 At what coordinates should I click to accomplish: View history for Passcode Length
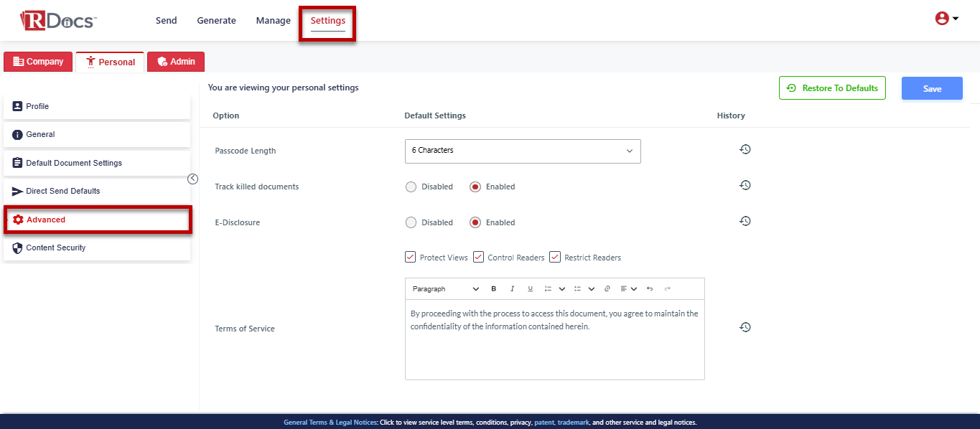click(x=745, y=149)
